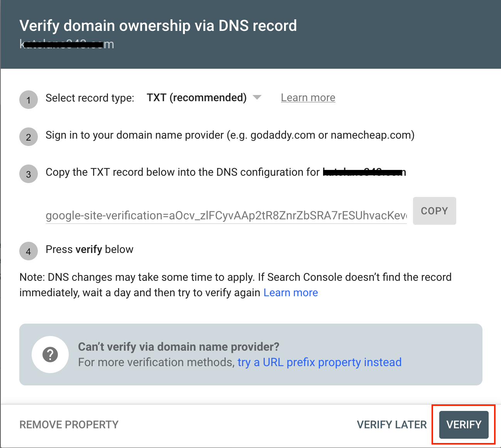Click the Press verify below instruction
This screenshot has height=448, width=501.
click(x=90, y=249)
